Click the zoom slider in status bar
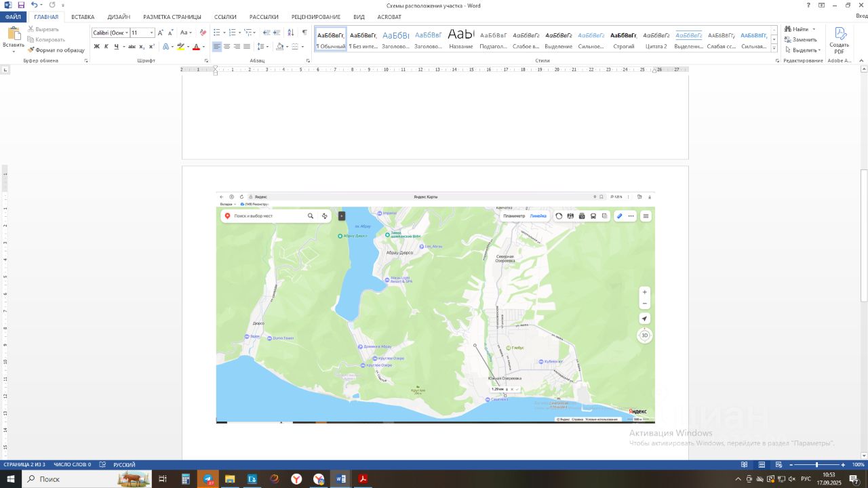Screen dimensions: 868x488 [816, 465]
